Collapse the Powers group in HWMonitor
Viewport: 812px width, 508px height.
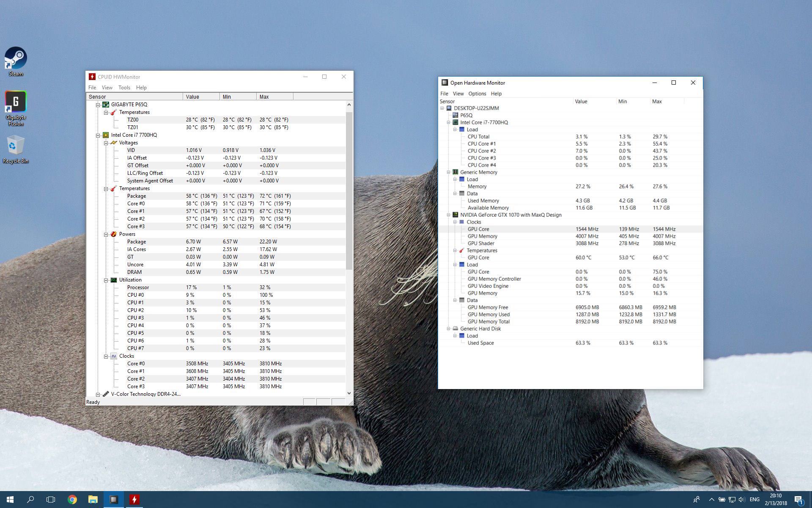click(106, 235)
